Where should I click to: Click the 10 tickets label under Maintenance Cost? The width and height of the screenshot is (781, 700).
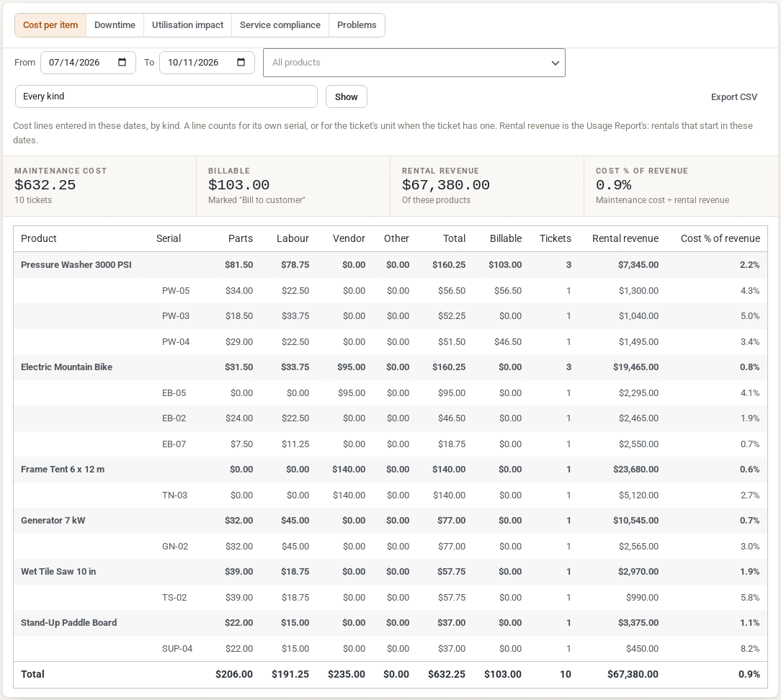[33, 200]
